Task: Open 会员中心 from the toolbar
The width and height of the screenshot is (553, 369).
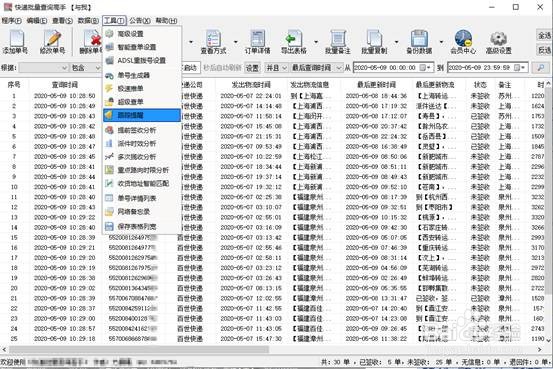Action: click(463, 42)
